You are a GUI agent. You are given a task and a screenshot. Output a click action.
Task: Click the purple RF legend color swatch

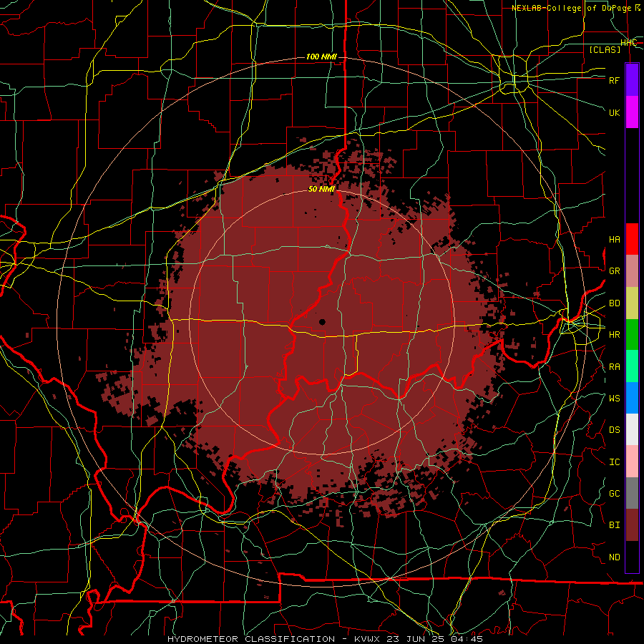632,80
